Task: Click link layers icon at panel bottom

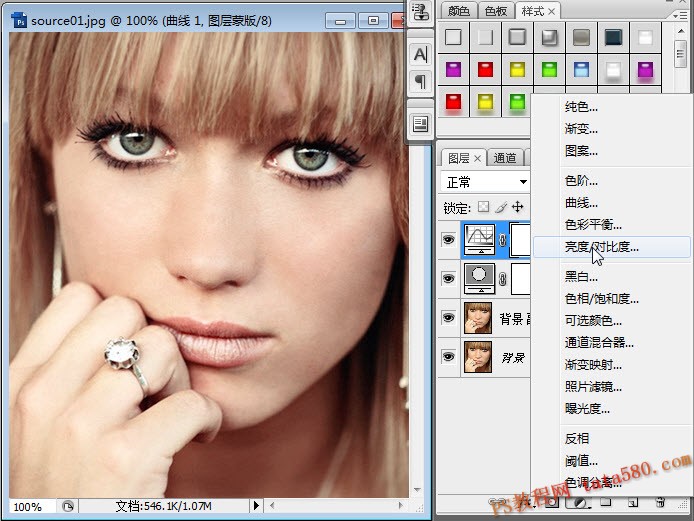Action: point(495,502)
